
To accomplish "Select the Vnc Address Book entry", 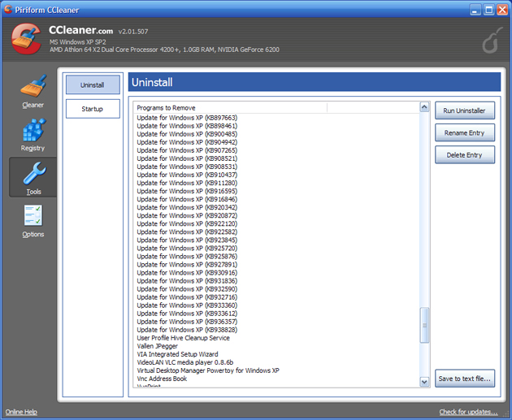I will [x=162, y=379].
